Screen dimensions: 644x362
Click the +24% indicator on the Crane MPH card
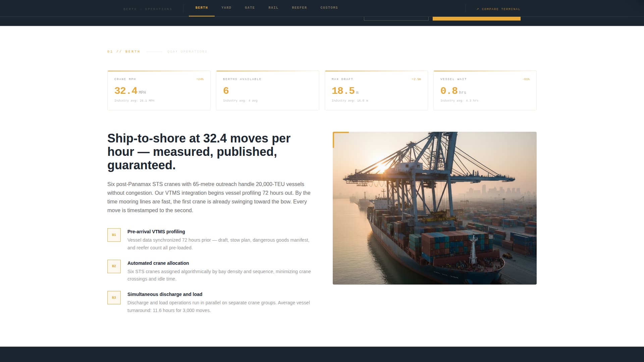point(200,79)
